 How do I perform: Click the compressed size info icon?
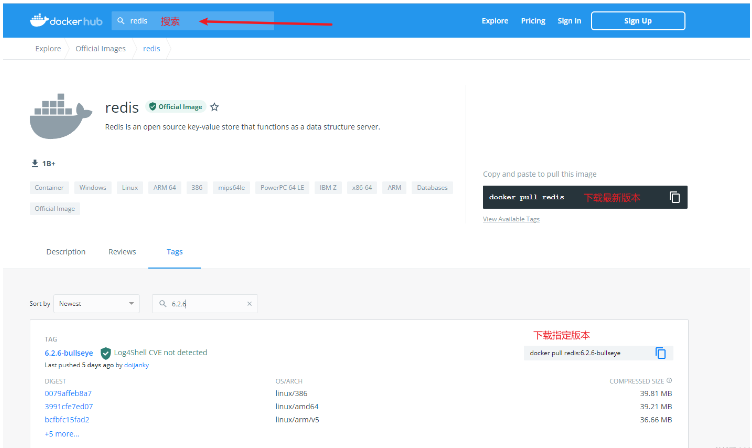669,380
